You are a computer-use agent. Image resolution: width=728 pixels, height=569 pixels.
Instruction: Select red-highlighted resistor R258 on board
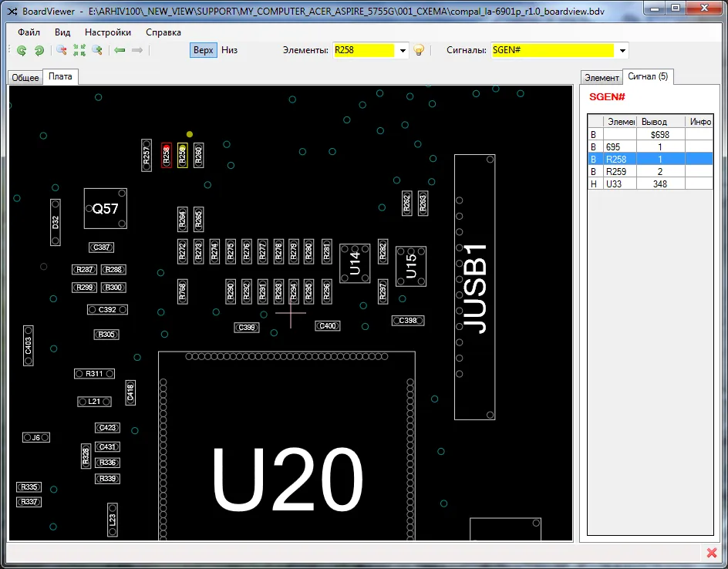[x=167, y=156]
